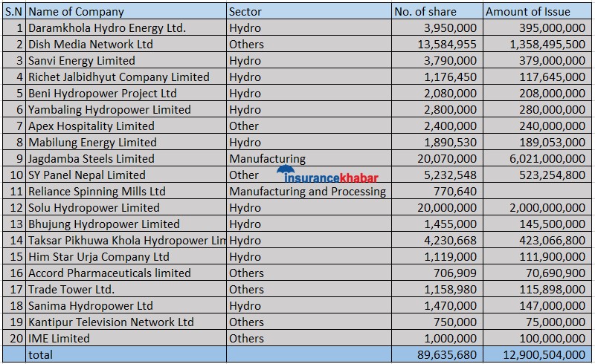
Task: Select the empty amount cell for Reliance Spinning
Action: (x=535, y=191)
